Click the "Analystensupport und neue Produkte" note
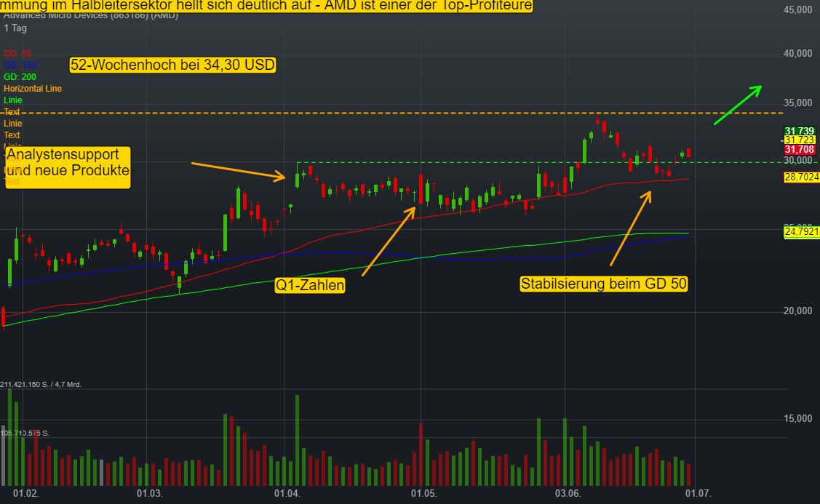This screenshot has height=504, width=820. click(68, 167)
